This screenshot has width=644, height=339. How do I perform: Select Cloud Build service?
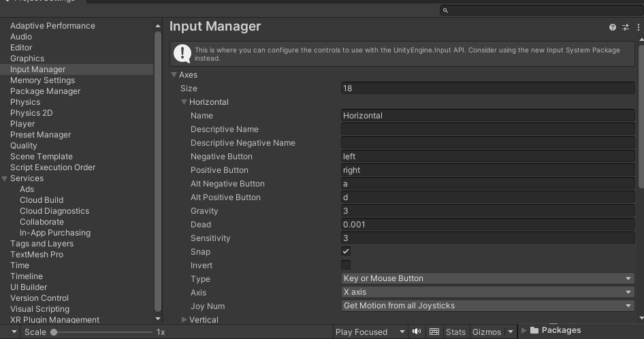click(x=42, y=199)
